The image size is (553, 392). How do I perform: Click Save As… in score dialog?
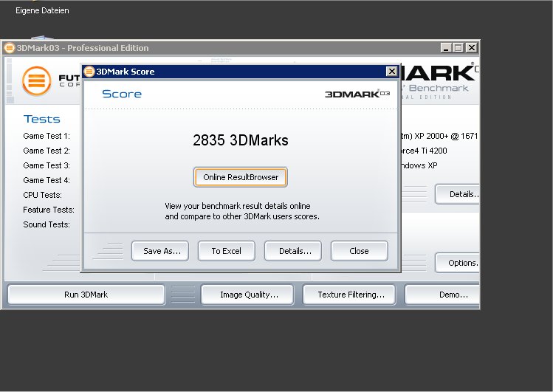pyautogui.click(x=159, y=251)
